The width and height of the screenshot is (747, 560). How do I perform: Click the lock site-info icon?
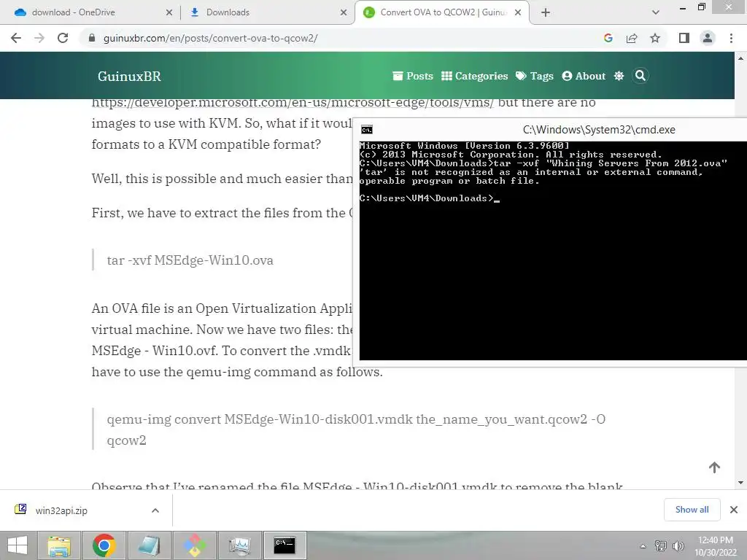(x=92, y=38)
